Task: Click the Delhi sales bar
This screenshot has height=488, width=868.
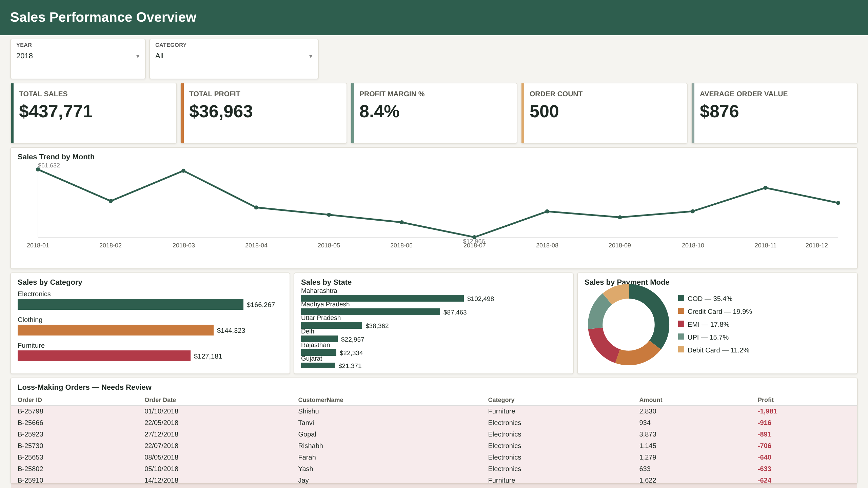Action: (x=319, y=339)
